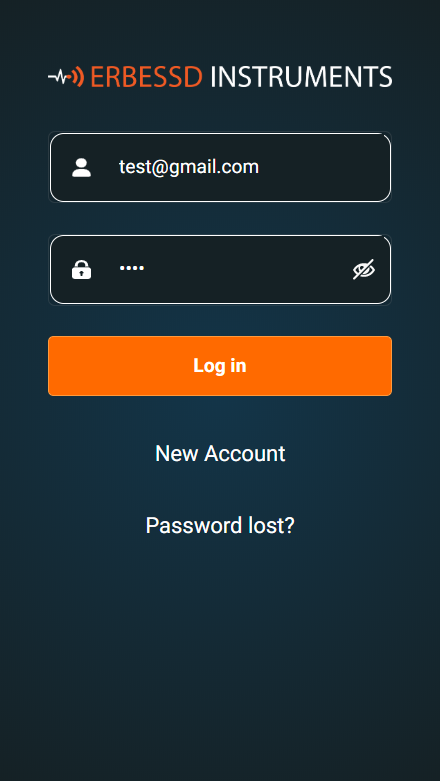Click the padlock icon
Screen dimensions: 440x781
click(81, 269)
